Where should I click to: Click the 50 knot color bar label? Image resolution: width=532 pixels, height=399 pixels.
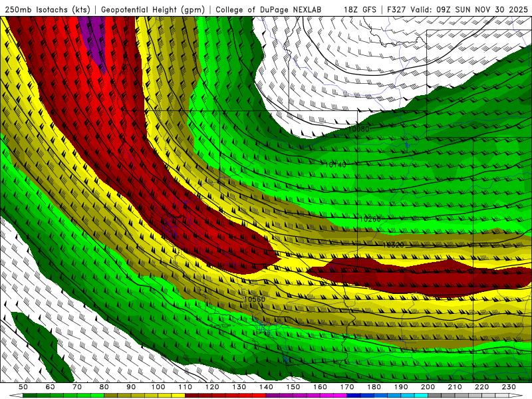(23, 387)
